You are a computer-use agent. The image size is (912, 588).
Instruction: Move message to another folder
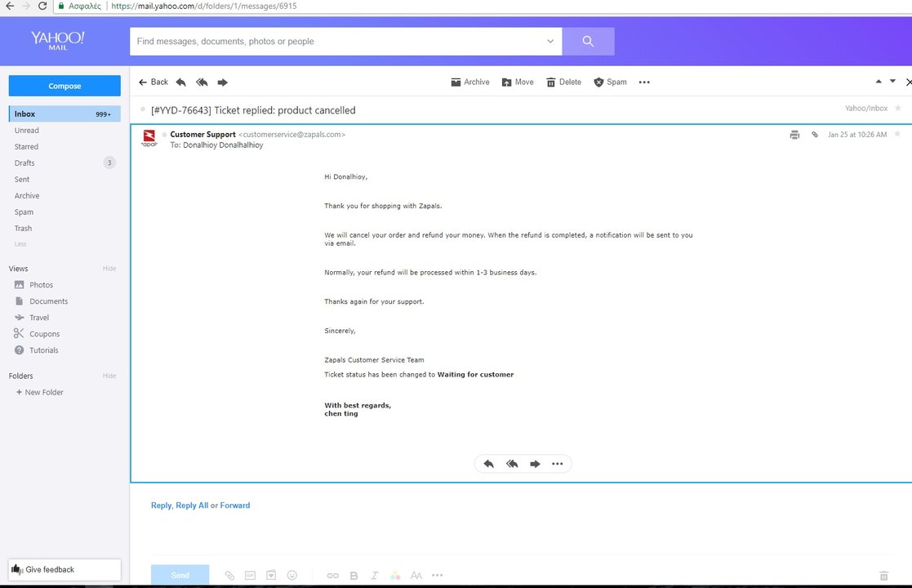(518, 82)
